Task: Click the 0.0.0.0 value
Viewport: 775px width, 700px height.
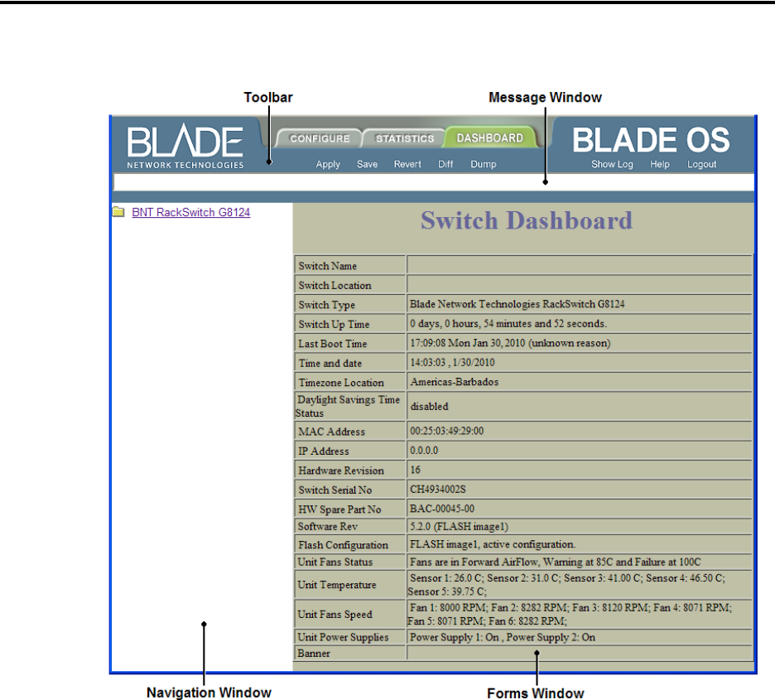Action: tap(424, 451)
